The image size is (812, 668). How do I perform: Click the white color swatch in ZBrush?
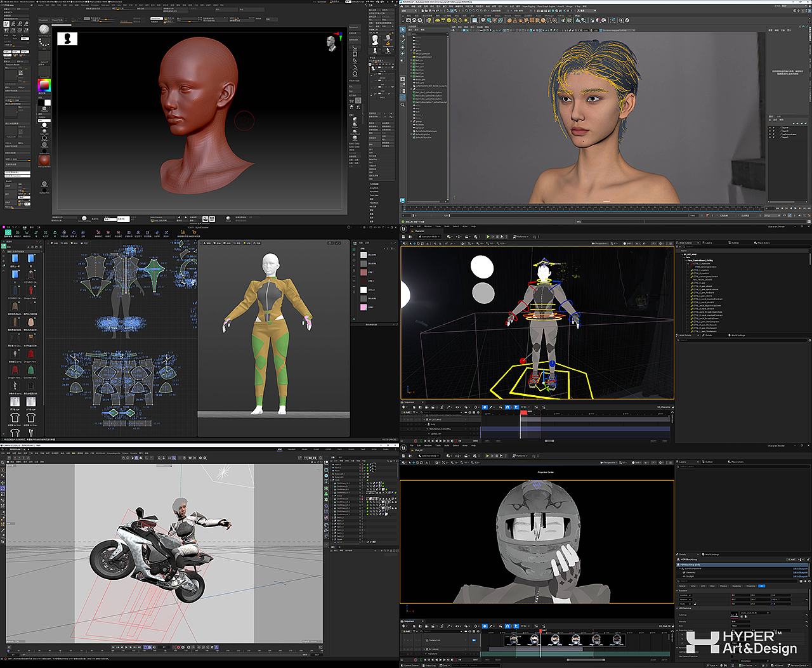(x=48, y=103)
